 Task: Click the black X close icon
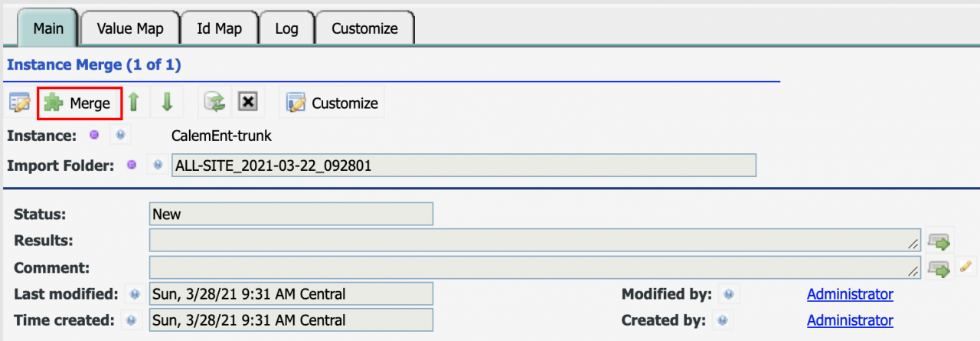point(247,103)
